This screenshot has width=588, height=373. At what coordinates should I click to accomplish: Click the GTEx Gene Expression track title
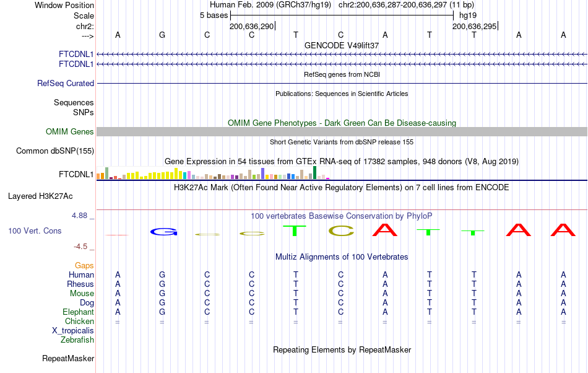point(342,162)
